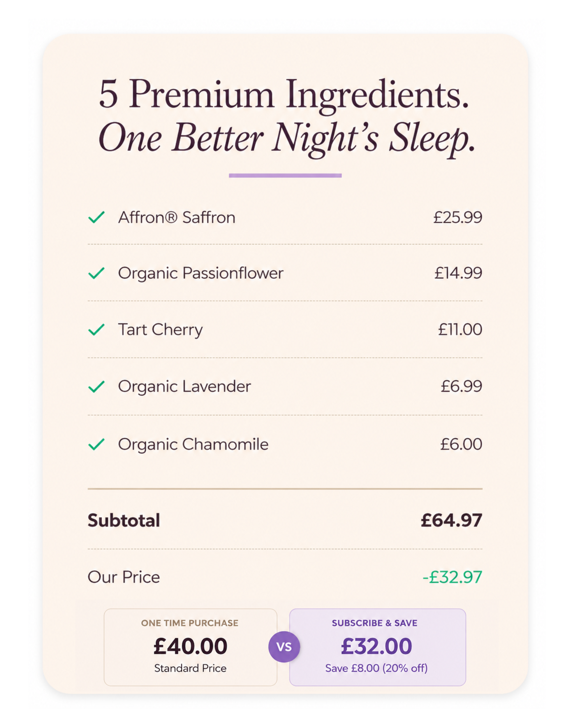Image resolution: width=574 pixels, height=728 pixels.
Task: Click the Our Price label
Action: [124, 577]
